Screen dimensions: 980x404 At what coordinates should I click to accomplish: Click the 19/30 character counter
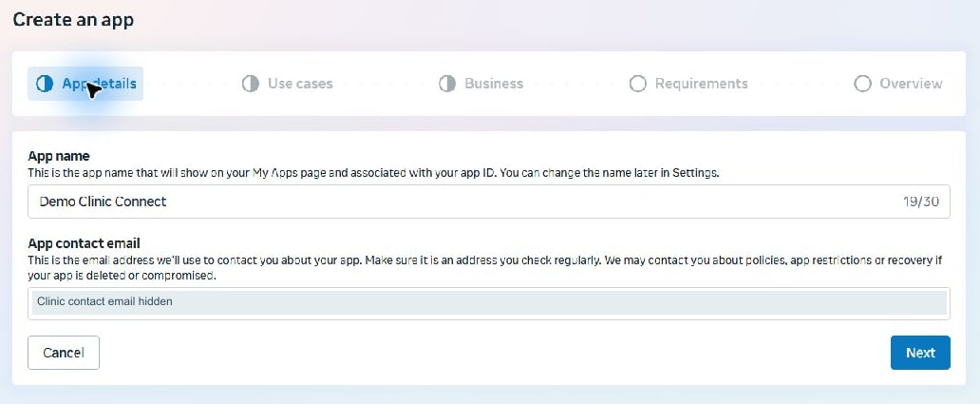coord(920,202)
